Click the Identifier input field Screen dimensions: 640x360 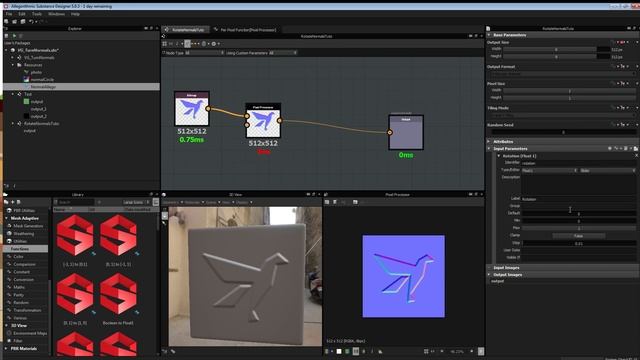(x=578, y=163)
